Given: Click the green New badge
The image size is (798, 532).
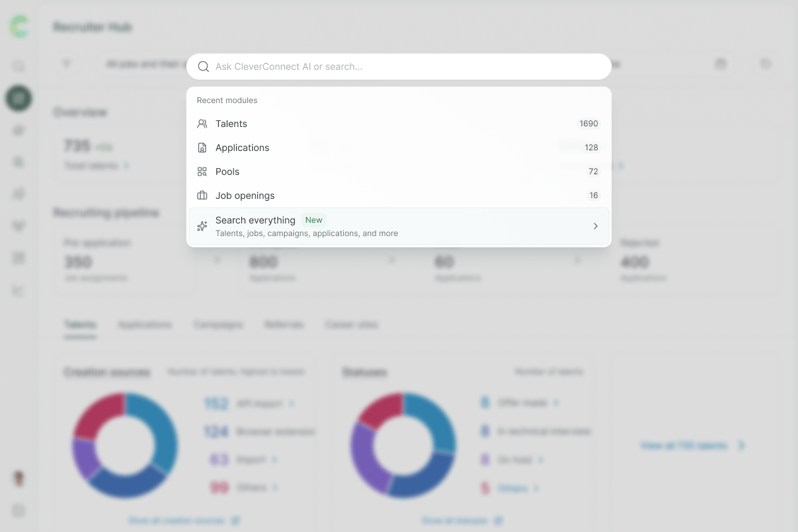Looking at the screenshot, I should [x=314, y=220].
